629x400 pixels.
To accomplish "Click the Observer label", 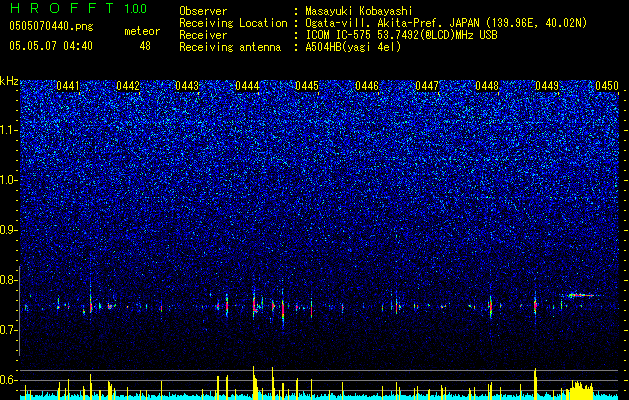I will tap(203, 11).
